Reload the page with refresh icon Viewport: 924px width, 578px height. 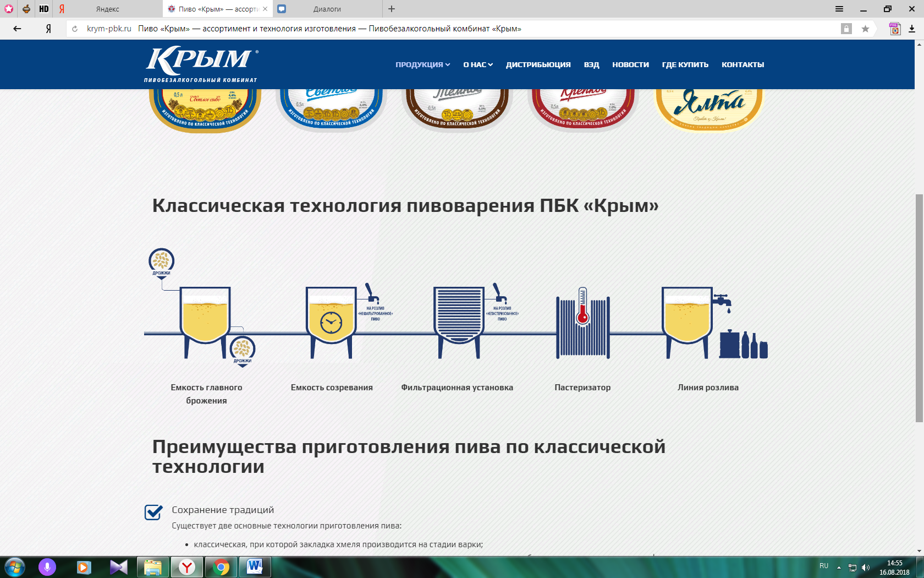(x=75, y=29)
